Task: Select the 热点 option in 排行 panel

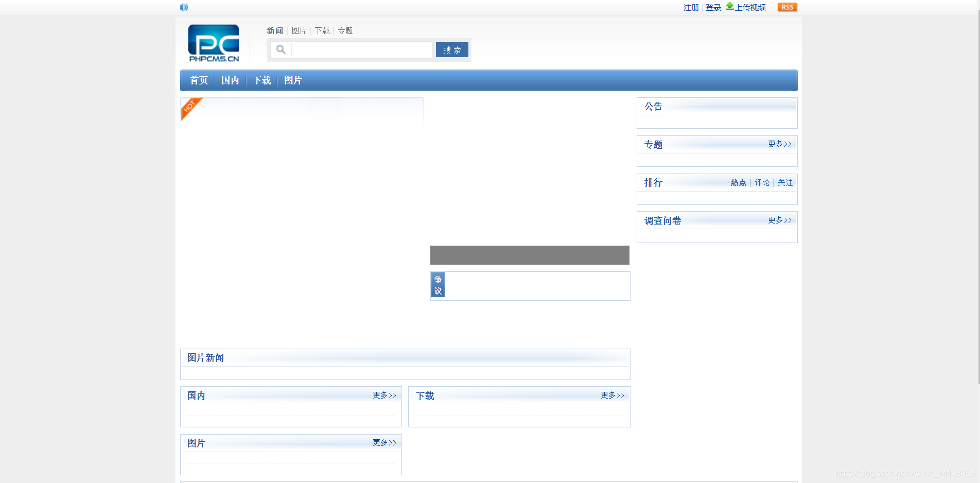Action: [739, 182]
